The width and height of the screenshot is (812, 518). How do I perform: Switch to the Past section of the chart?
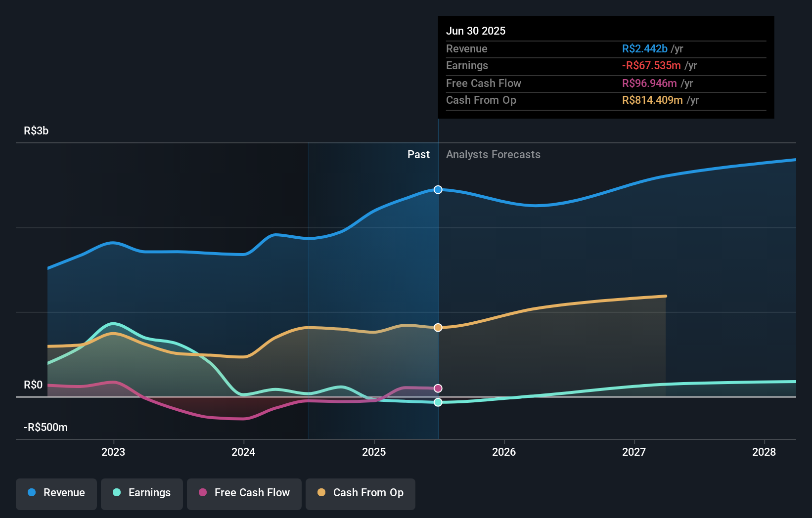[x=419, y=154]
